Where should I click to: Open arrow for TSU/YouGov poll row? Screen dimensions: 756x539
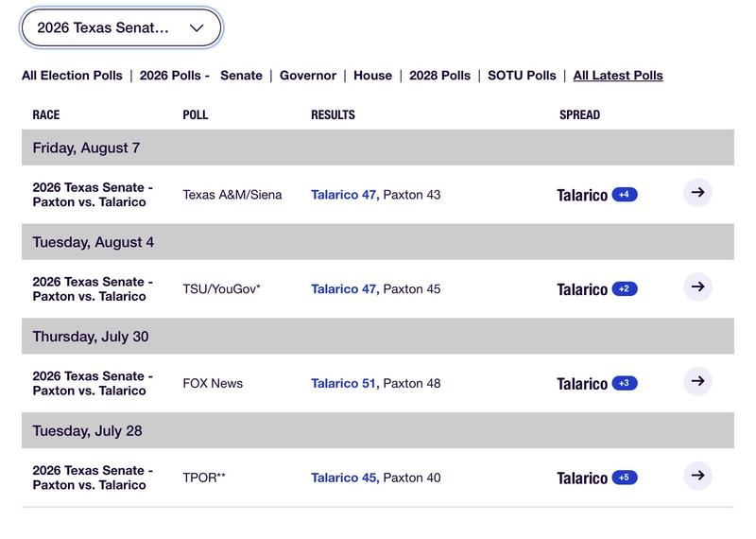[697, 287]
